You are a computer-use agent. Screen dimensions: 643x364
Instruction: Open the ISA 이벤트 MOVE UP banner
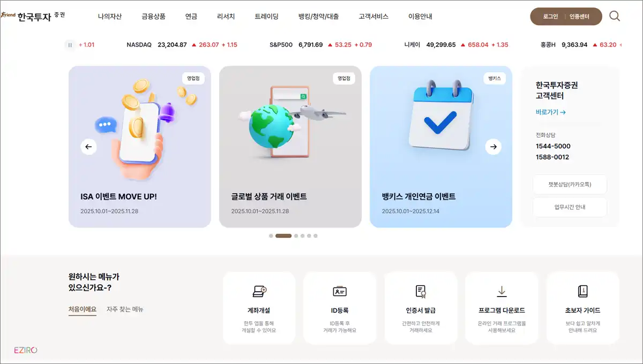click(140, 147)
